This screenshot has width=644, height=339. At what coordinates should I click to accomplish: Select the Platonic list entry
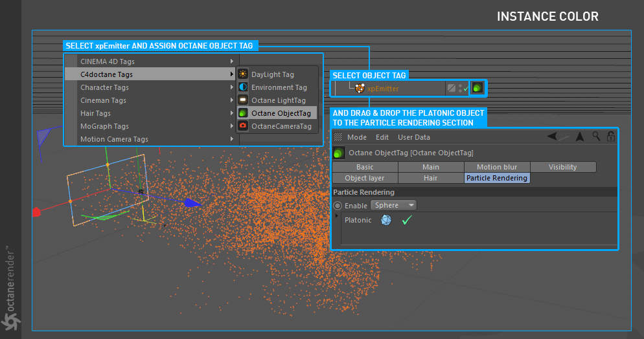(358, 220)
